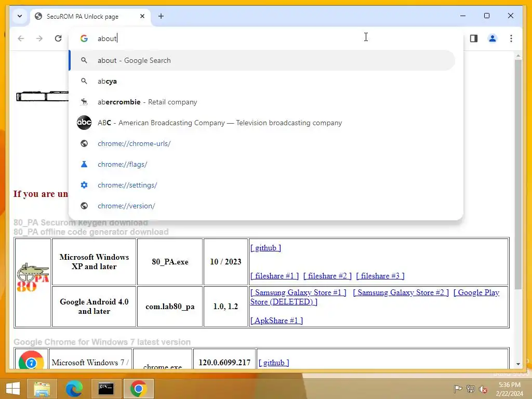Open the network tray icon
This screenshot has height=399, width=532.
coord(470,389)
